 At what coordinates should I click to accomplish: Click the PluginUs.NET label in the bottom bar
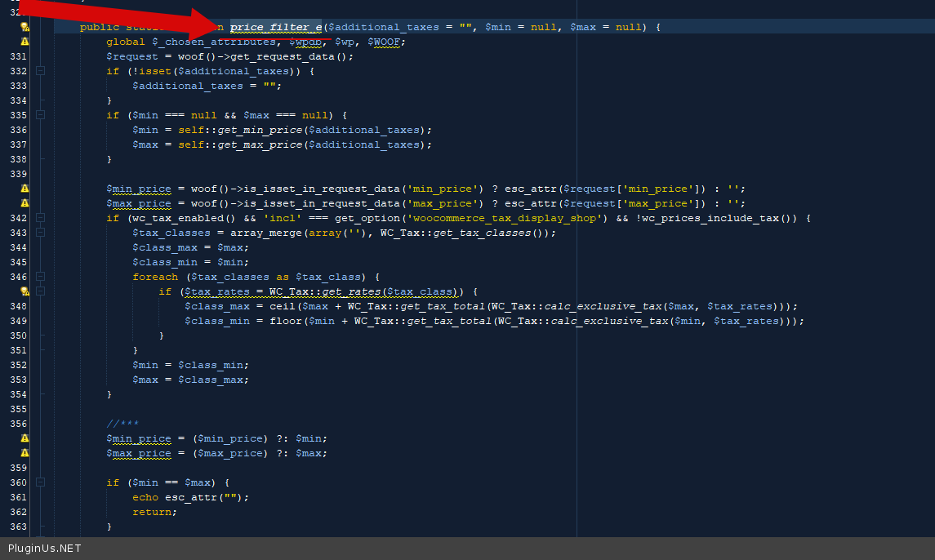[x=45, y=549]
